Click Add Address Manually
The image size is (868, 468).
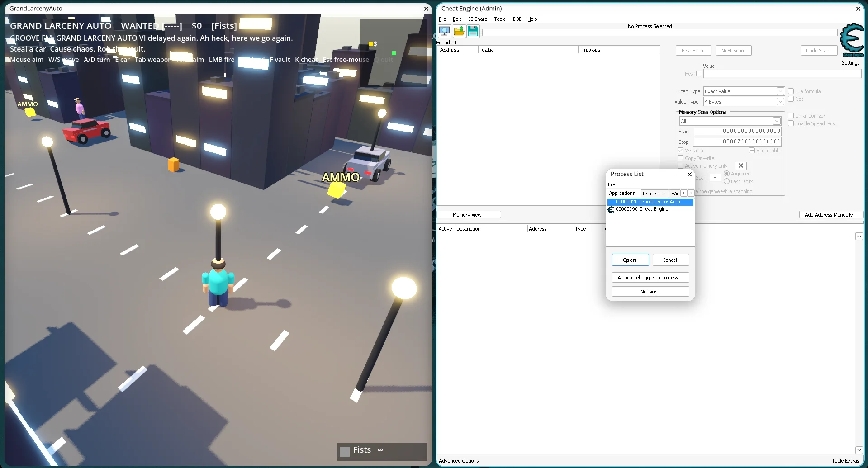click(831, 215)
